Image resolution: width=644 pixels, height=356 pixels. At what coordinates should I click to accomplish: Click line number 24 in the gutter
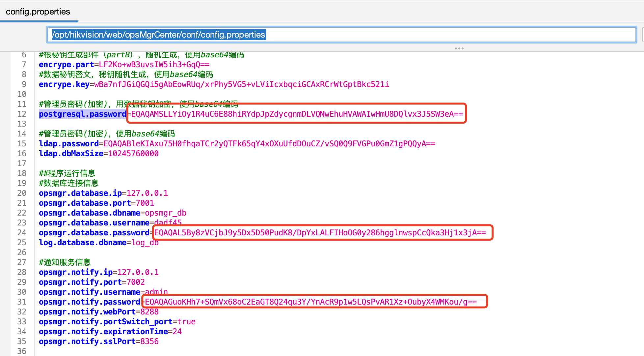(22, 233)
